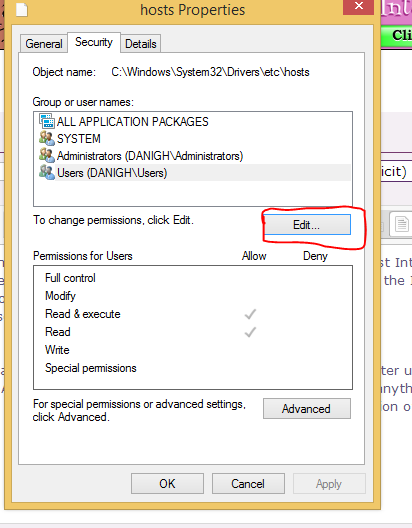Select SYSTEM in group list

pos(79,139)
